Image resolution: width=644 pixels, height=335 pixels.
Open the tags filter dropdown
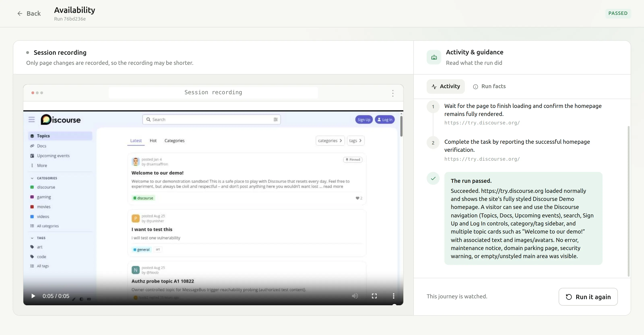(355, 141)
